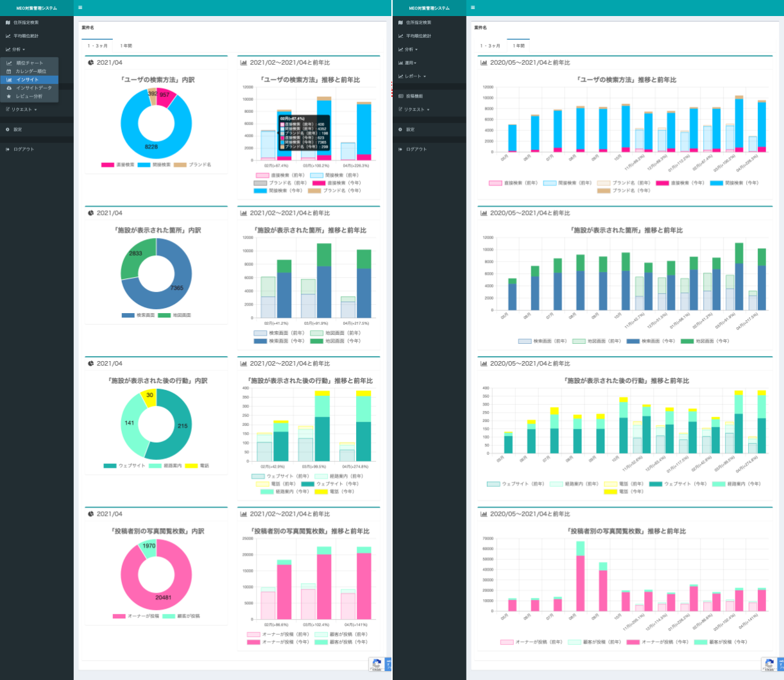Screen dimensions: 784x680
Task: Toggle ウェブサイト（今年） legend in the left window bar chart
Action: [330, 484]
